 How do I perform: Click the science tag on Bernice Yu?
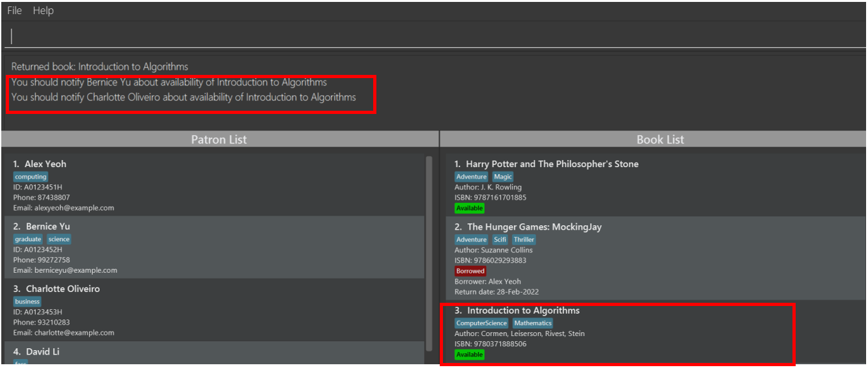coord(59,239)
